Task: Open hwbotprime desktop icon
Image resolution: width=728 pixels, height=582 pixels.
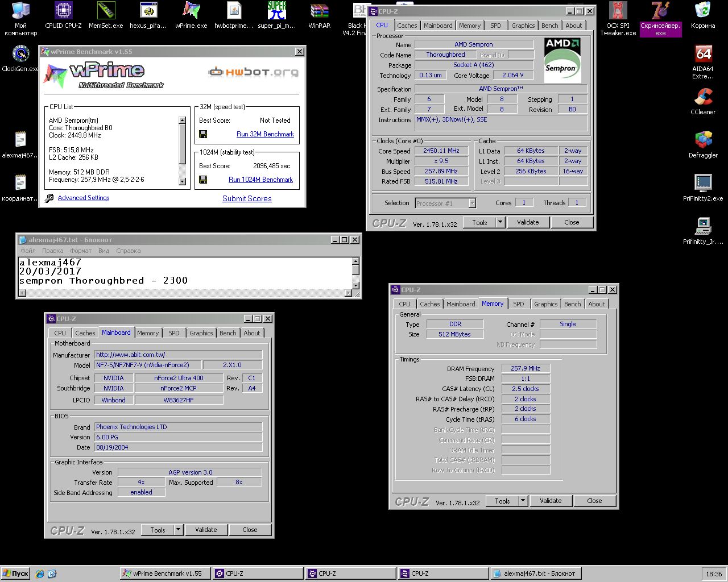Action: tap(234, 15)
